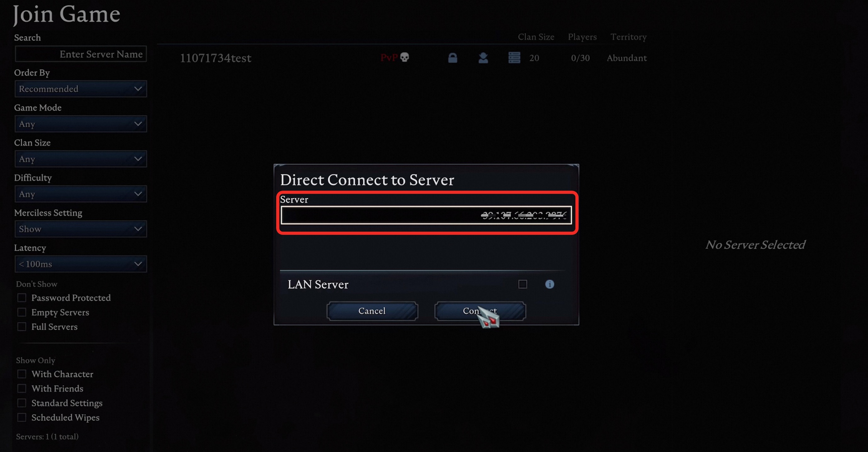
Task: Tick the With Friends checkbox
Action: point(22,389)
